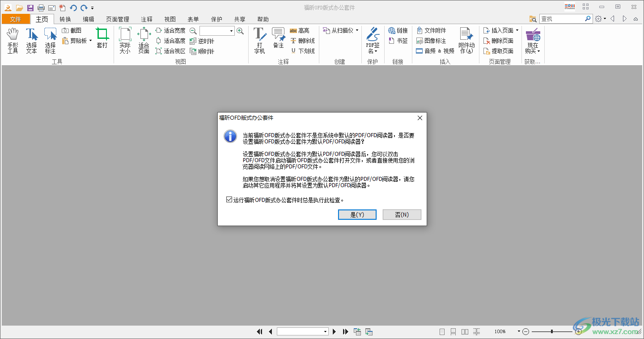The image size is (644, 339).
Task: Click Fit Height (适合高度)
Action: [x=170, y=41]
